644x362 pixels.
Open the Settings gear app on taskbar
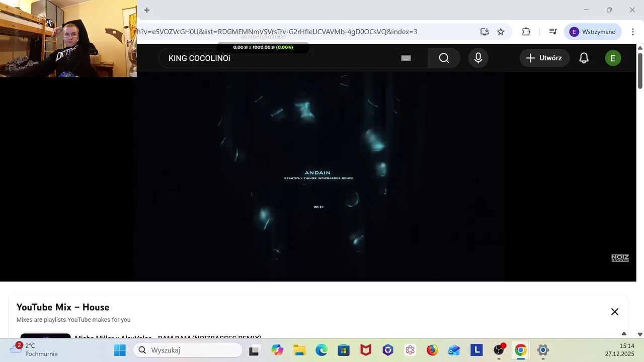tap(543, 350)
